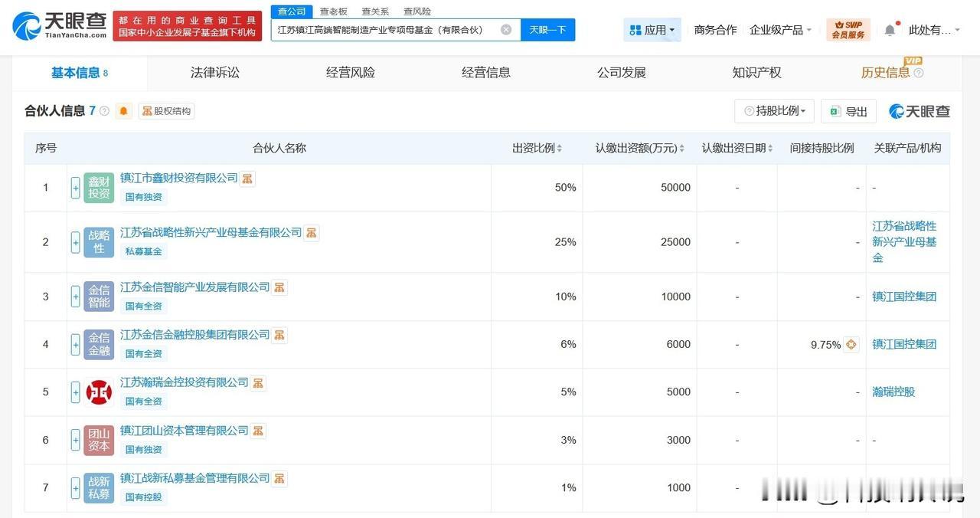Click the help icon beside 历史信息

point(919,73)
